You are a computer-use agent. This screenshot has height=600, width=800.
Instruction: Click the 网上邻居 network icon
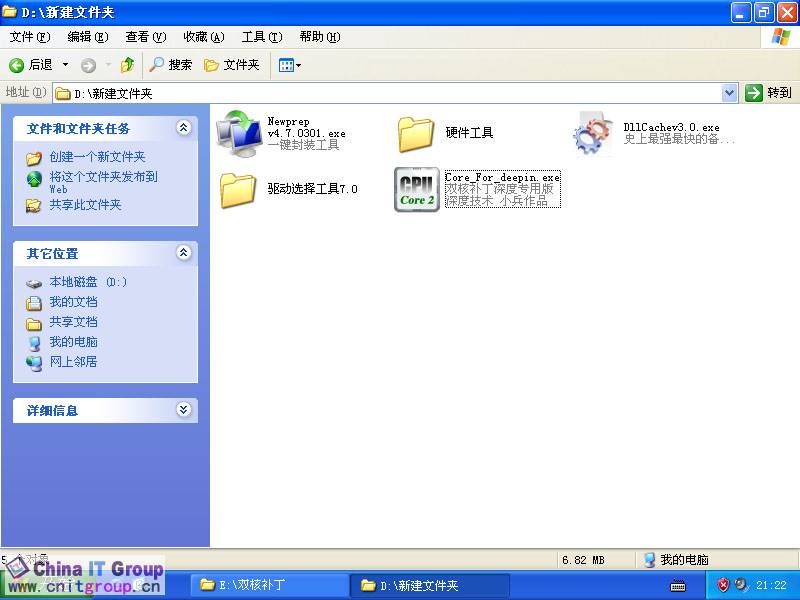[x=34, y=363]
